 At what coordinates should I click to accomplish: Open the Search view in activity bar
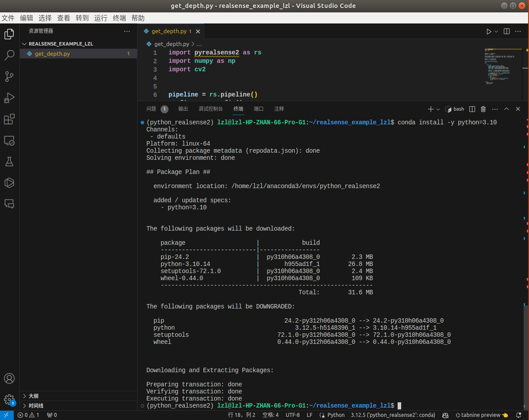9,55
